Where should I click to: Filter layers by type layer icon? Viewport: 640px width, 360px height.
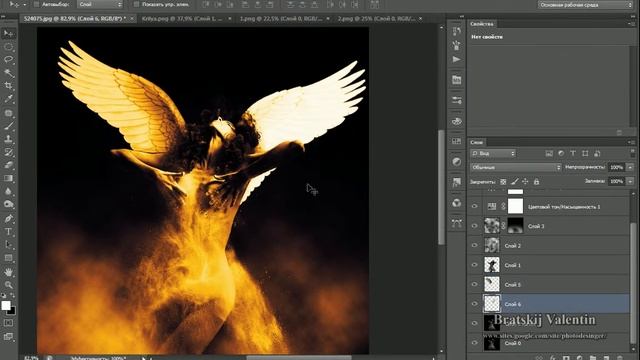click(573, 153)
